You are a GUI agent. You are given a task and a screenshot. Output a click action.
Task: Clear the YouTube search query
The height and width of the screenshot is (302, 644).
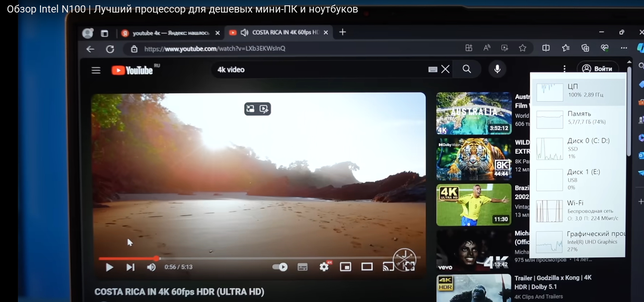445,69
